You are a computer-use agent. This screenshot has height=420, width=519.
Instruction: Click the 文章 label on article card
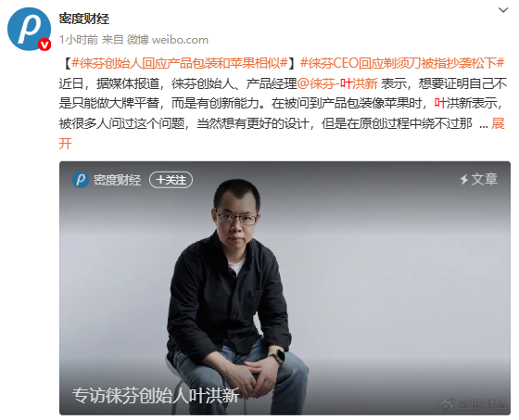(484, 180)
